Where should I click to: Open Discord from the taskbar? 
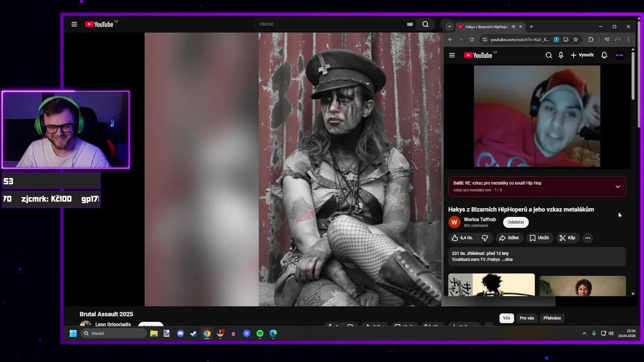pos(180,333)
